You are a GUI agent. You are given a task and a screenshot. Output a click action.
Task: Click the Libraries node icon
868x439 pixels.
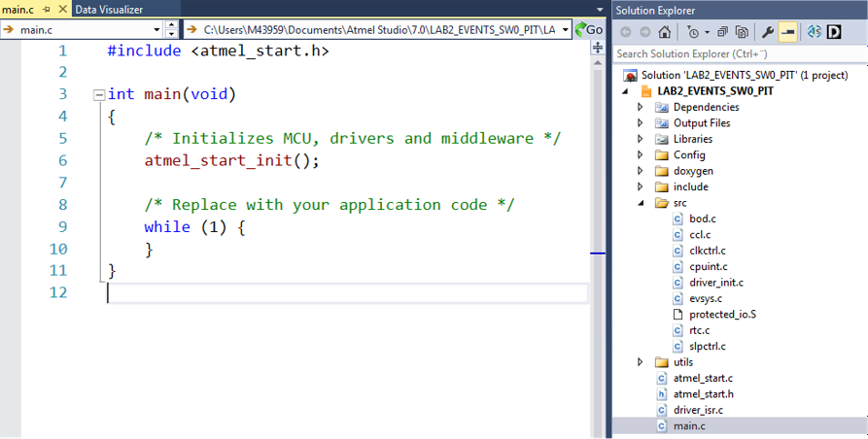[x=662, y=139]
